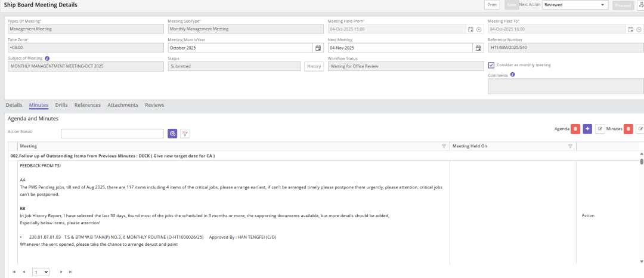
Task: Edit the agenda using pencil icon
Action: (x=600, y=129)
